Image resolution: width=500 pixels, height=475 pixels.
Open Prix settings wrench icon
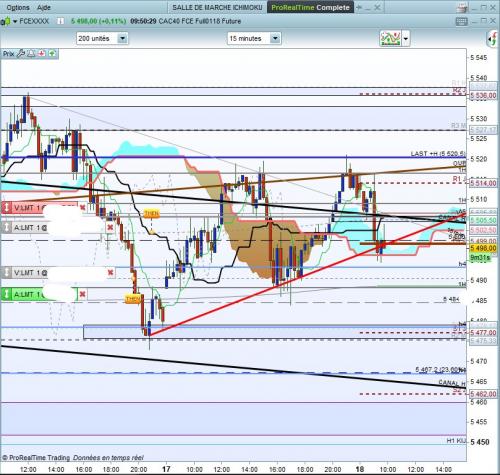[x=21, y=54]
